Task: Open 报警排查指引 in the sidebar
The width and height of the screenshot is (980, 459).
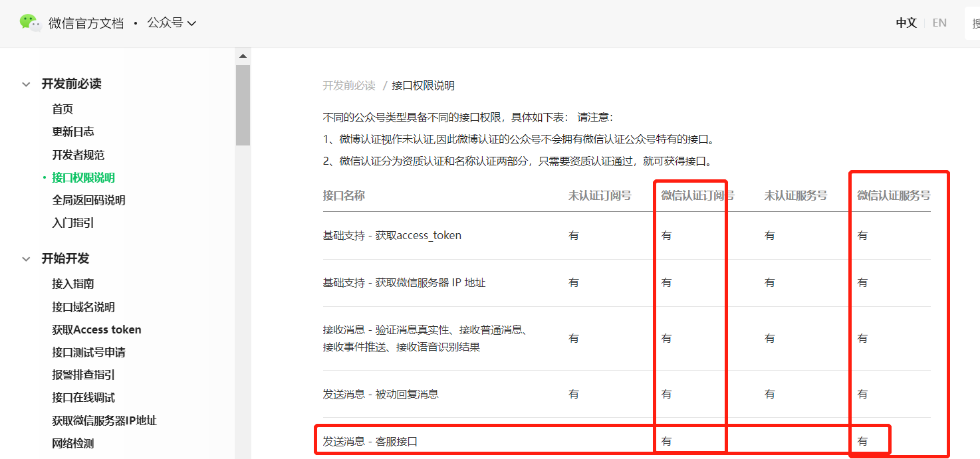Action: tap(83, 375)
